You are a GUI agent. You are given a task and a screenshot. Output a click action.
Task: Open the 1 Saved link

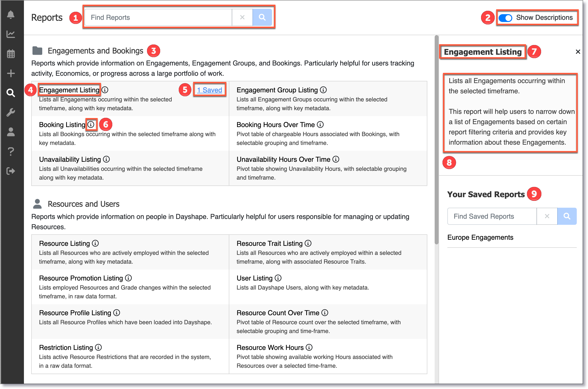210,90
